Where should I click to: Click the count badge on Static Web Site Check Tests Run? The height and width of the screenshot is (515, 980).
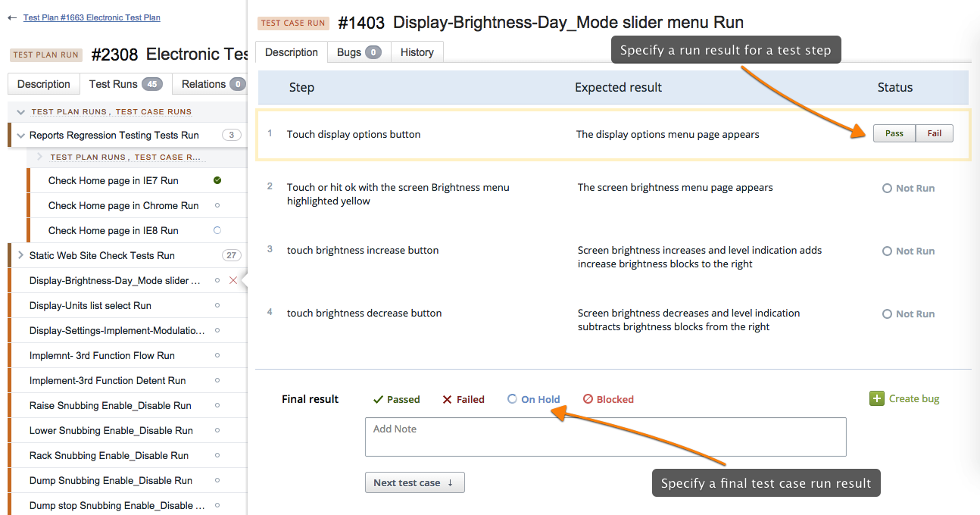coord(231,255)
